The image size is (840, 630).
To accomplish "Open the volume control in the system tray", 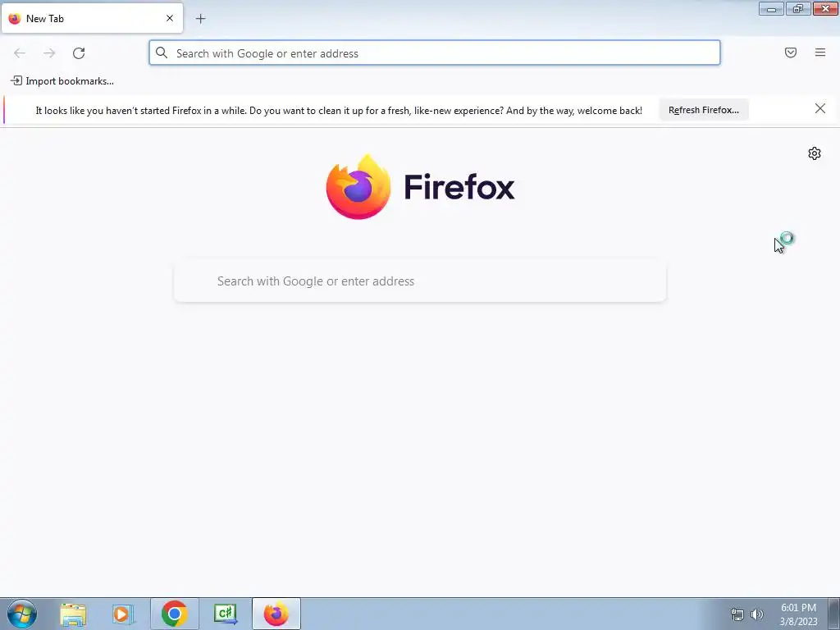I will [757, 614].
